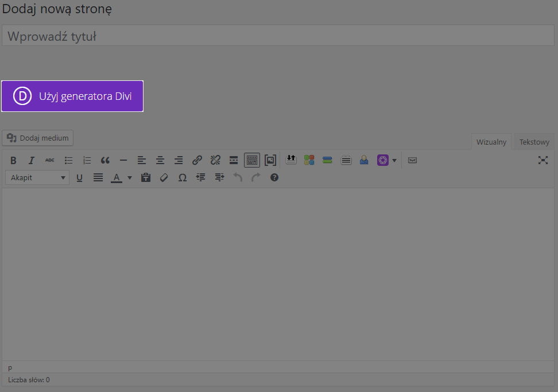
Task: Open the Akapit paragraph format dropdown
Action: coord(37,178)
